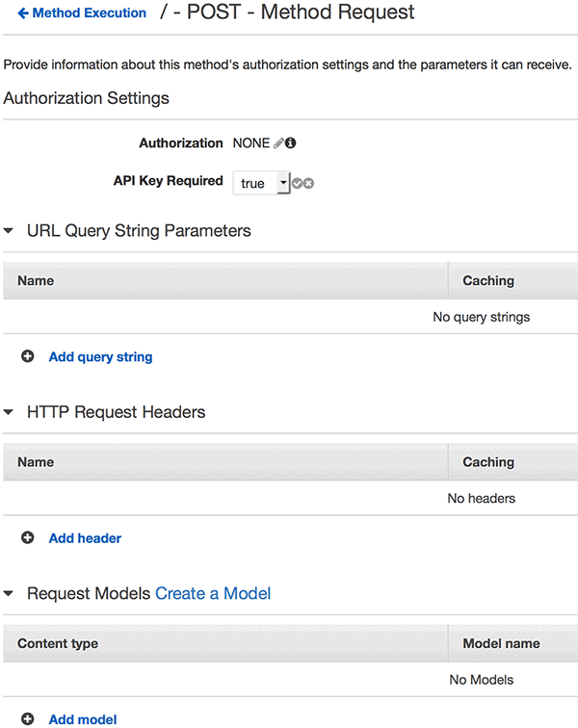Collapse the HTTP Request Headers section
This screenshot has height=728, width=578.
(9, 412)
